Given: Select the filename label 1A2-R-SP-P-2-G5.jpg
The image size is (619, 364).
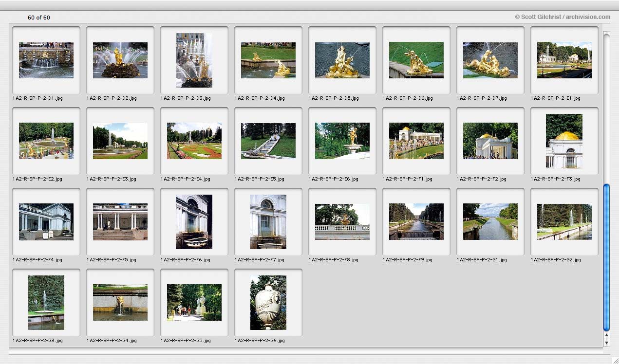Looking at the screenshot, I should click(186, 341).
